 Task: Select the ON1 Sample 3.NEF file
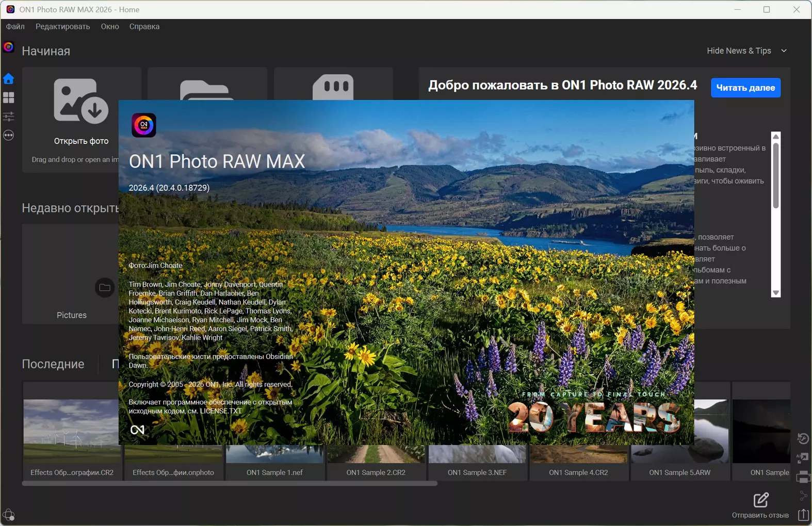click(477, 463)
